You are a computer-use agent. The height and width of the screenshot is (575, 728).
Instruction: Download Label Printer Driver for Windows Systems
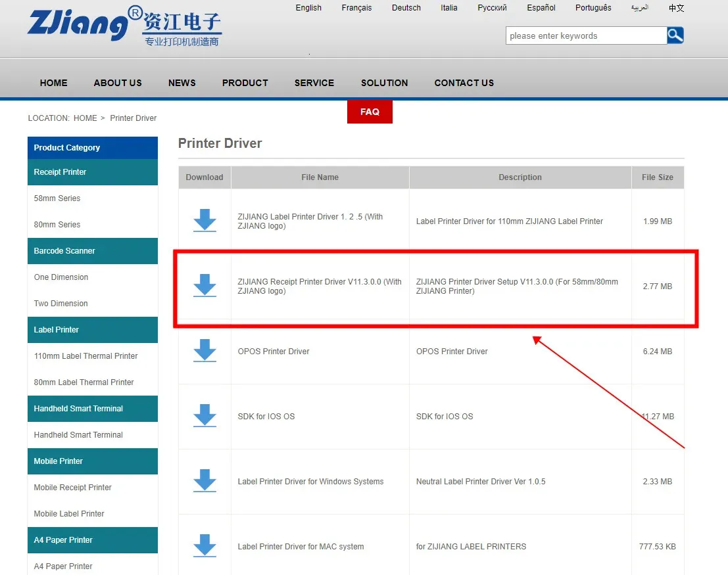pos(205,481)
